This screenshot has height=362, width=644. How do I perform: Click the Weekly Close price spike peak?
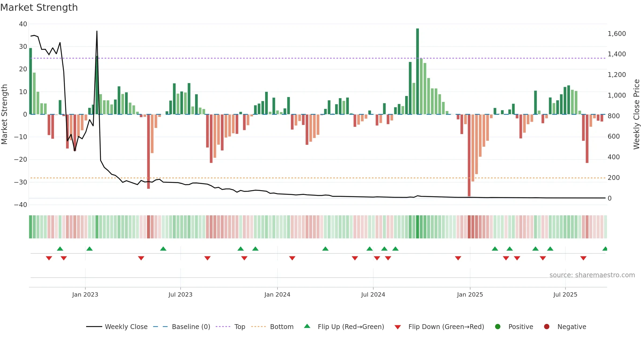(x=97, y=31)
